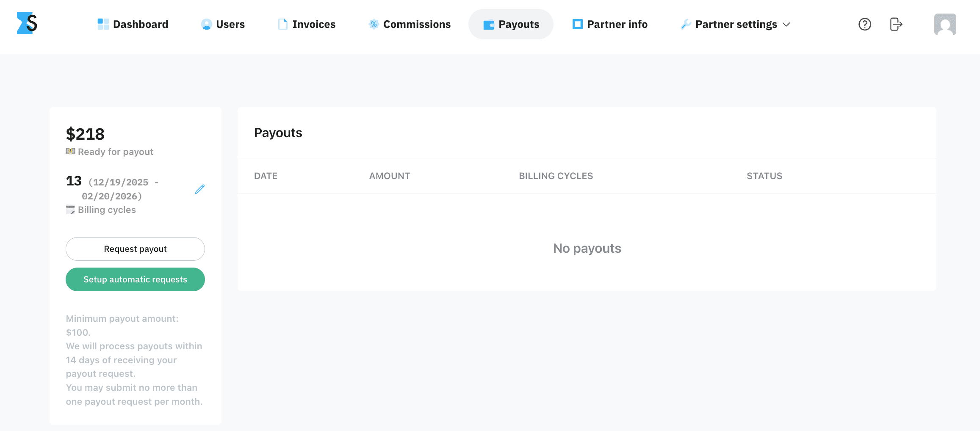This screenshot has height=431, width=980.
Task: Open the help question mark icon
Action: point(865,24)
